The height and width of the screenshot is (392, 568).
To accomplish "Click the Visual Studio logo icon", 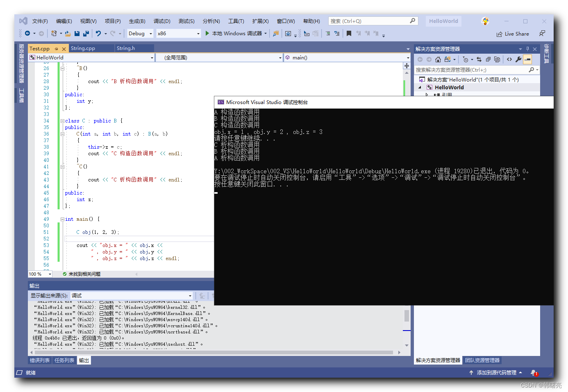I will 23,21.
